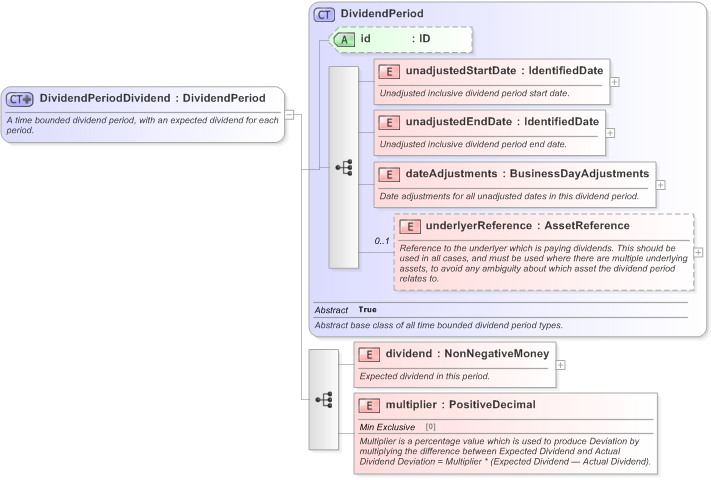The image size is (711, 480).
Task: Click the 0..1 cardinality label
Action: 382,241
